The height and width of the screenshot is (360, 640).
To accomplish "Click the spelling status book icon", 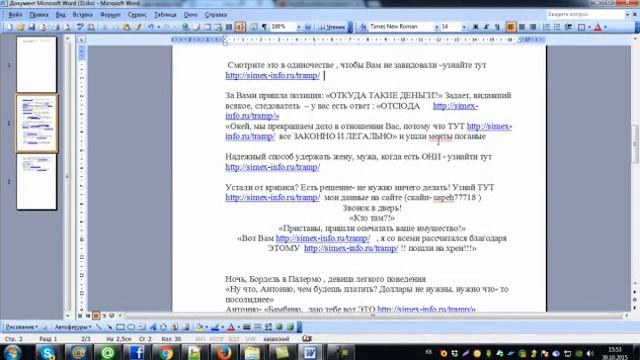I will coord(307,338).
